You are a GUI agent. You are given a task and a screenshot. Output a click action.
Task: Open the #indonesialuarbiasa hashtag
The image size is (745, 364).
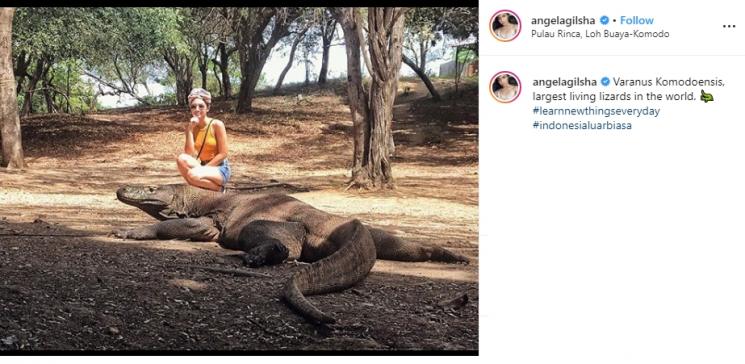click(582, 126)
